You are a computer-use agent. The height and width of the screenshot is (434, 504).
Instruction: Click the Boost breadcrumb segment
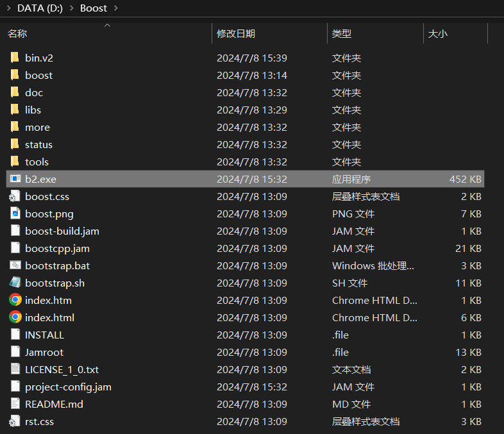tap(93, 8)
